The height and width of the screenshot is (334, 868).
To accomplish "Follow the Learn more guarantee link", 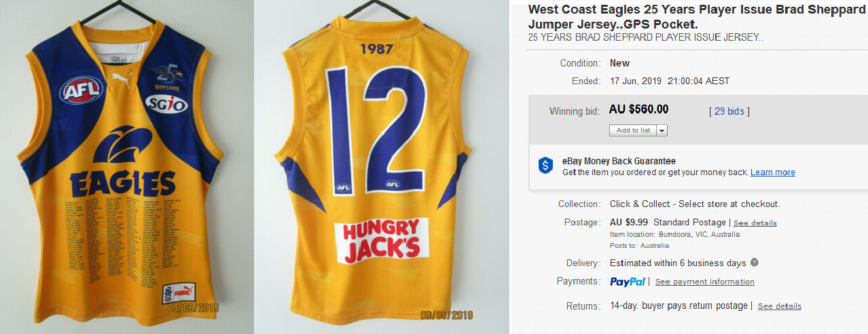I will click(x=772, y=172).
